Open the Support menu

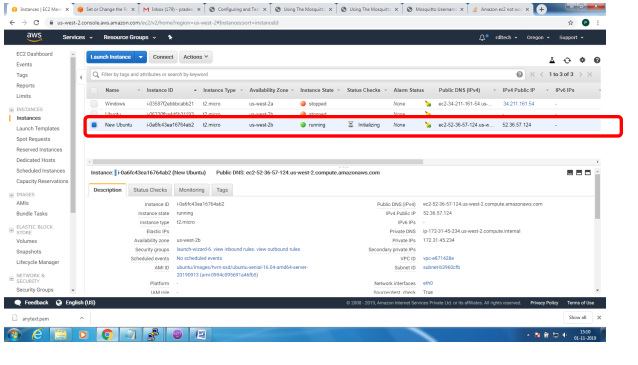point(571,37)
